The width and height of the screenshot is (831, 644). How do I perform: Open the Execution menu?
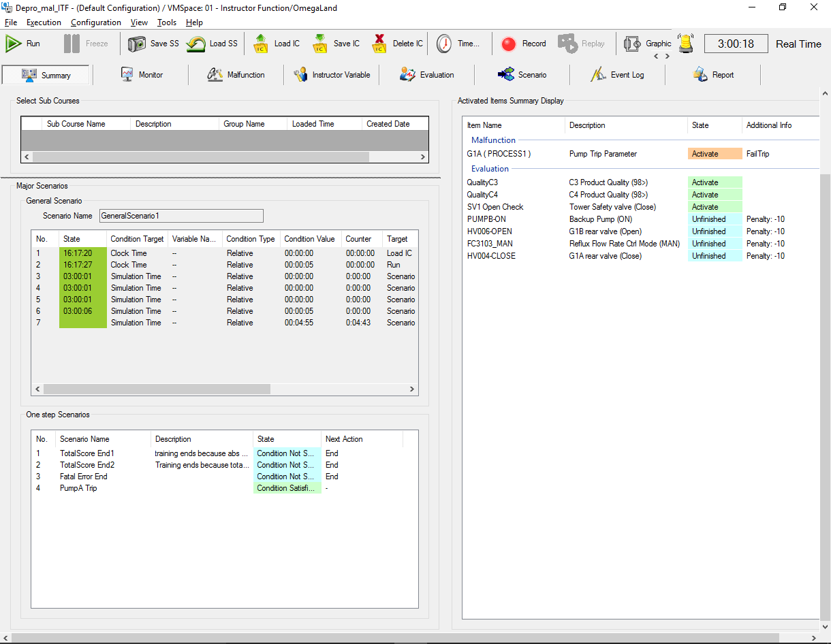[44, 22]
